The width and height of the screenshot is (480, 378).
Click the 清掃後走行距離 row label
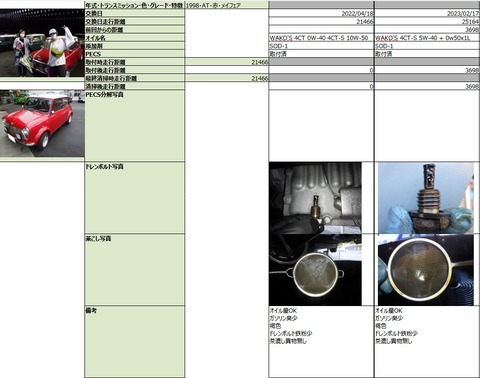tap(134, 86)
